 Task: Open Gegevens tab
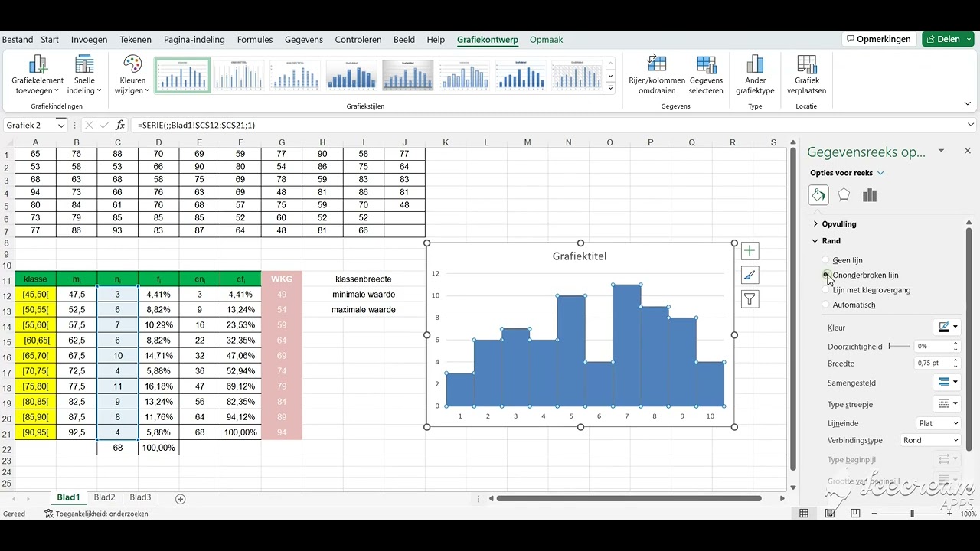coord(304,40)
